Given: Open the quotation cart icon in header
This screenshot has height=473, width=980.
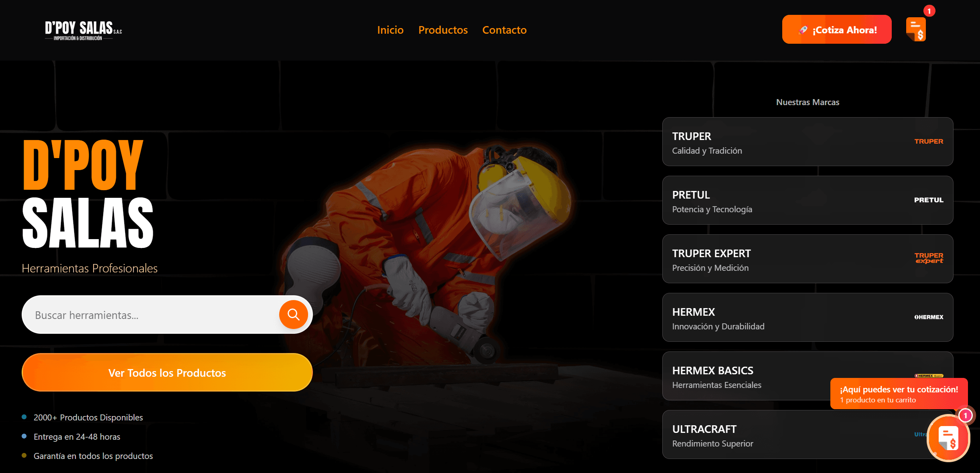Looking at the screenshot, I should [x=916, y=30].
